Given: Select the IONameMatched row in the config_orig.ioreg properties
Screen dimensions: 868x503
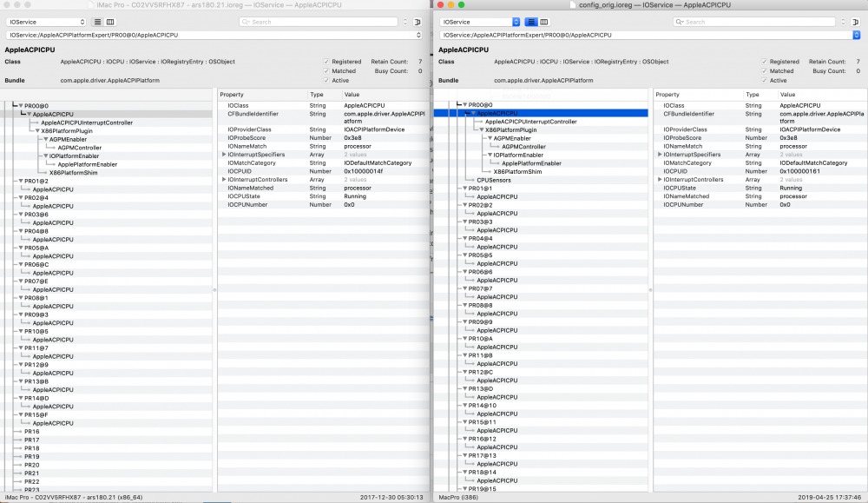Looking at the screenshot, I should click(x=759, y=196).
